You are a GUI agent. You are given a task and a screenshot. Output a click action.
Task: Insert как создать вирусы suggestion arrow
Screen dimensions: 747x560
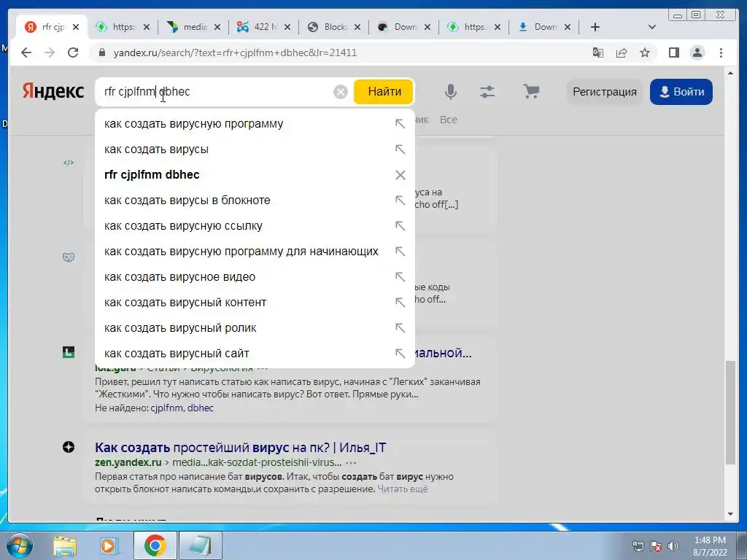(x=400, y=149)
